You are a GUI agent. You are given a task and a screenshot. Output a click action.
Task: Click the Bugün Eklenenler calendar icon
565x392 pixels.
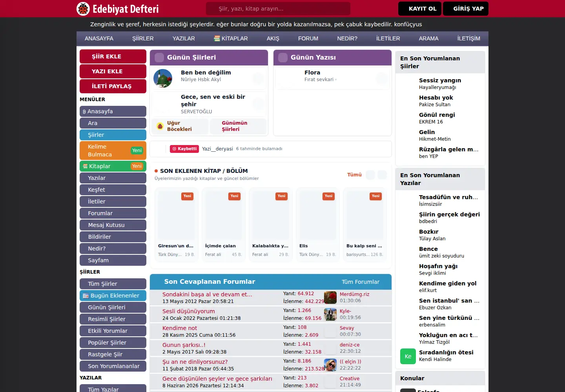86,296
